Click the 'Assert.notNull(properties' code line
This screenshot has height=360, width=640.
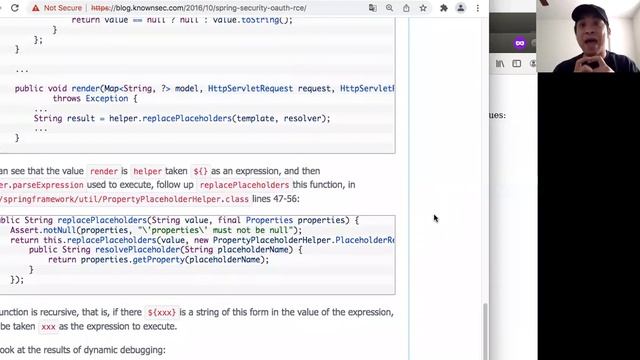point(156,230)
